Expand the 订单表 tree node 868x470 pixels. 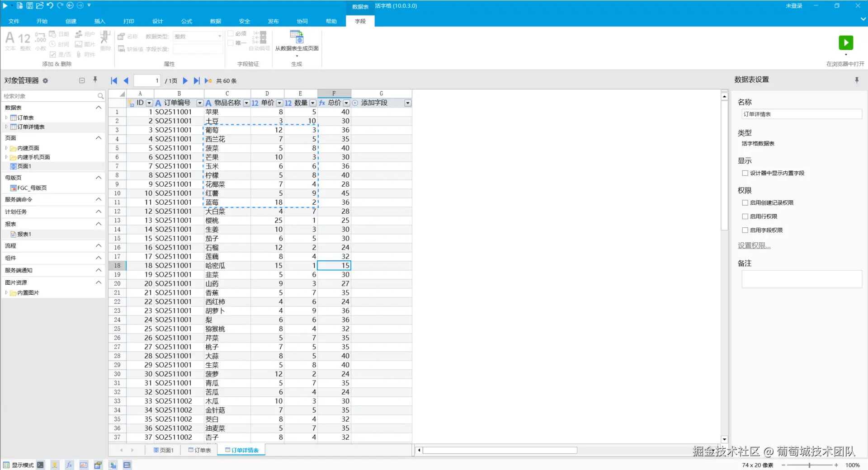(6, 117)
